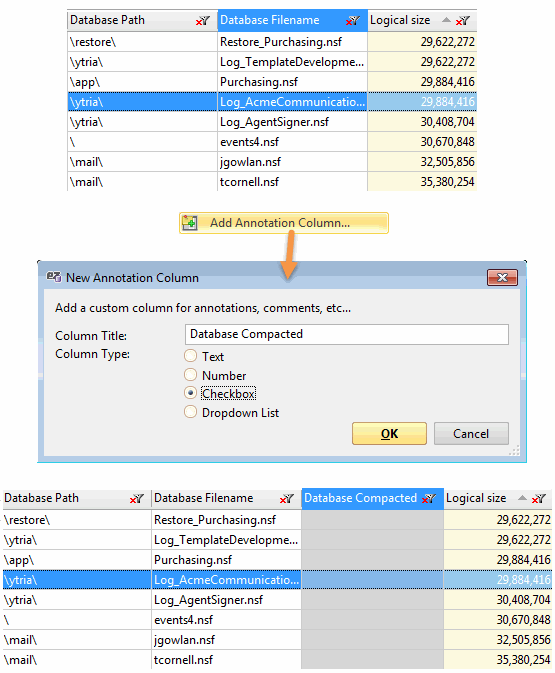Click filter icon on highlighted Database Filename header
The height and width of the screenshot is (673, 555).
coord(353,20)
